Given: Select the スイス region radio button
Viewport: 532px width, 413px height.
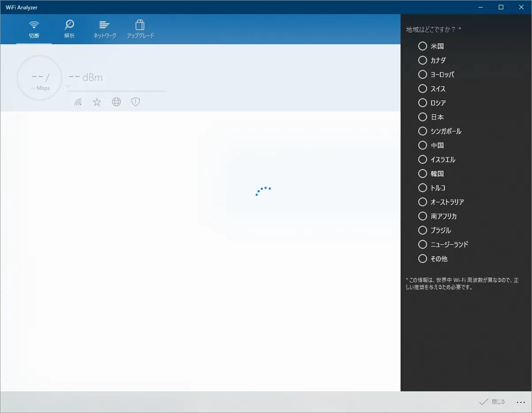Looking at the screenshot, I should coord(423,89).
